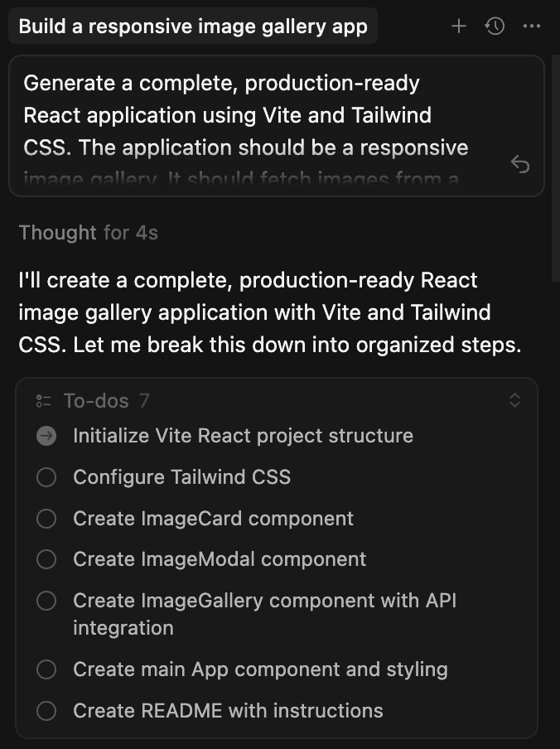Click the chat panel vertical scrollbar
The height and width of the screenshot is (749, 560).
pyautogui.click(x=555, y=166)
